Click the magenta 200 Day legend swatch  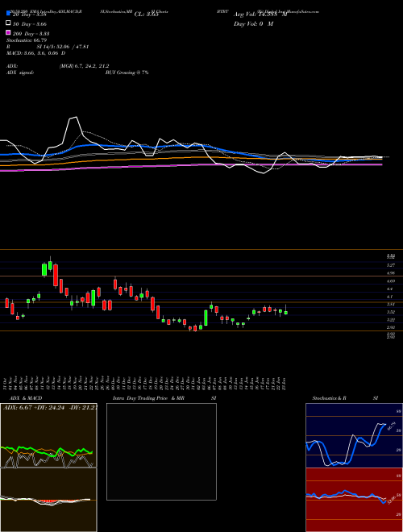[8, 33]
